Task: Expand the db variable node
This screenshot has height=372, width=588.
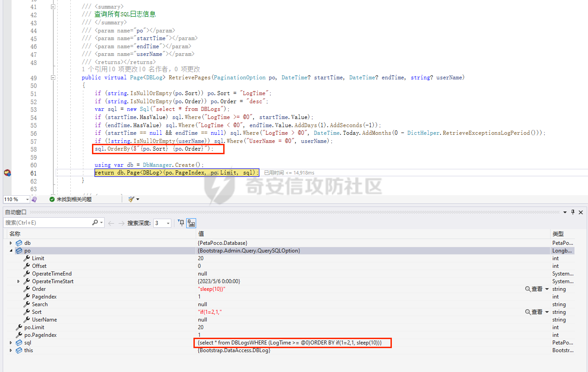Action: (11, 243)
